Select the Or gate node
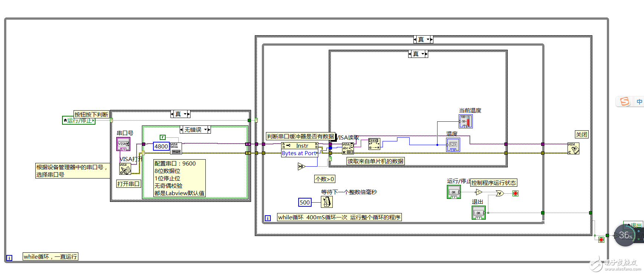Image resolution: width=644 pixels, height=275 pixels. [500, 193]
